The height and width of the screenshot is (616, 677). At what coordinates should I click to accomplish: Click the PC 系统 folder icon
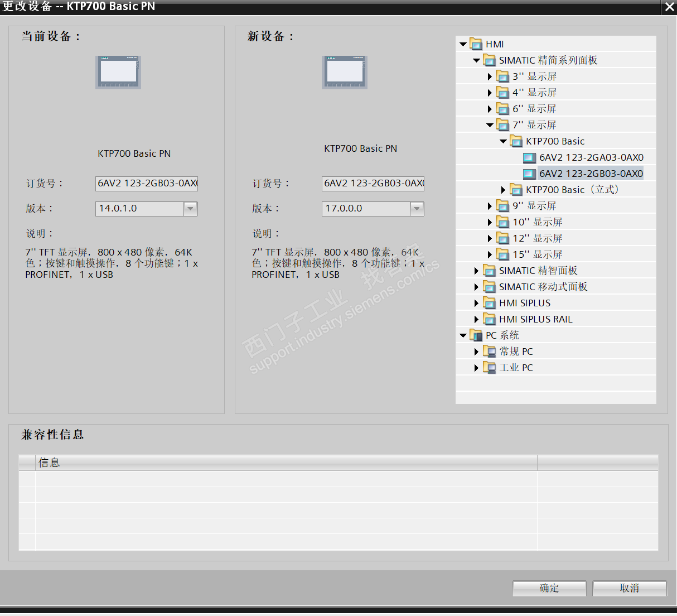pos(476,335)
